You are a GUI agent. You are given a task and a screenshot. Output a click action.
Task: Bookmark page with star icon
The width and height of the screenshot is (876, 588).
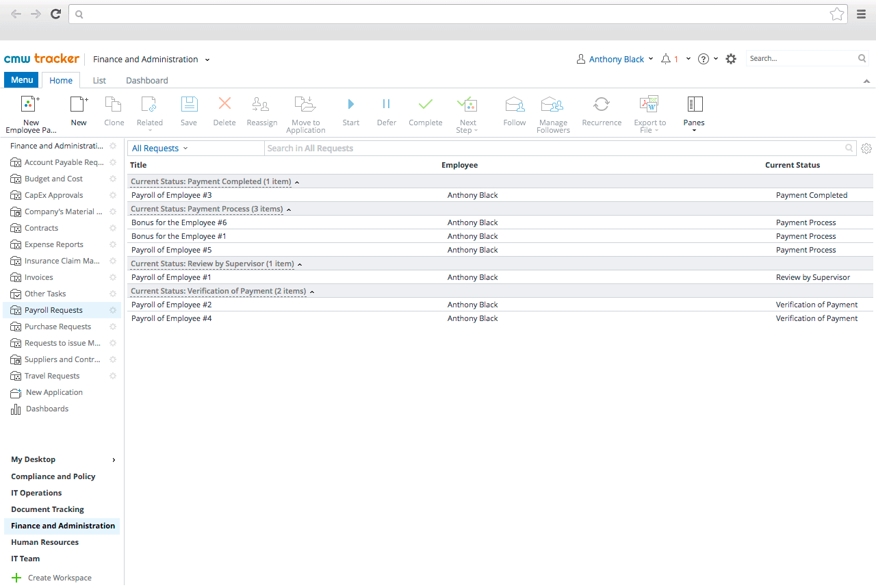[x=836, y=14]
